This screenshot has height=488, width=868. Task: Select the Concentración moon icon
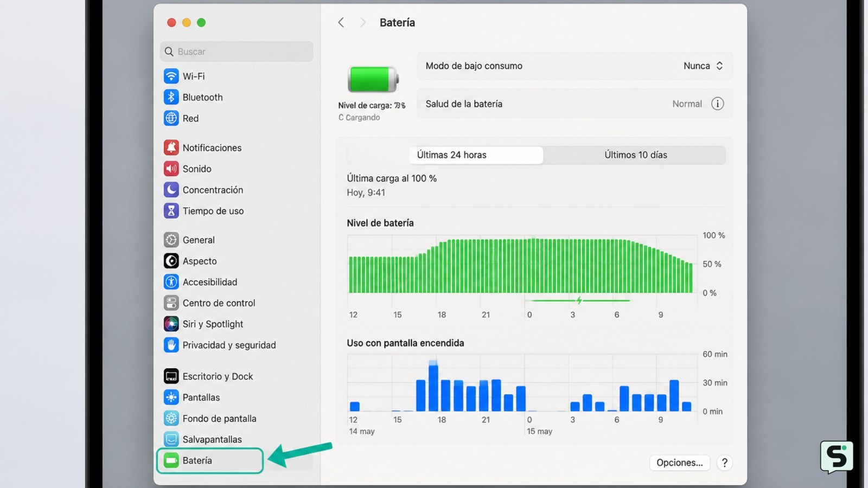(x=171, y=190)
